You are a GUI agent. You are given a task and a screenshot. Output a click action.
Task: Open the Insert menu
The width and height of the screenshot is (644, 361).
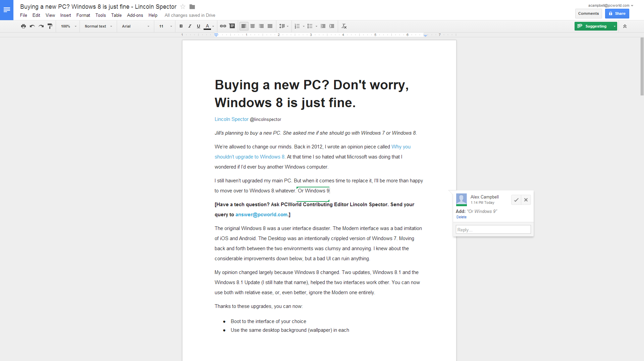pyautogui.click(x=65, y=15)
